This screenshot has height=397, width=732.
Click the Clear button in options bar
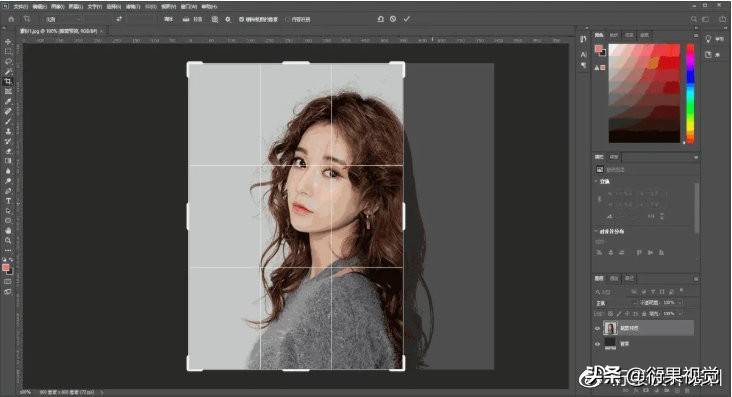pyautogui.click(x=169, y=19)
